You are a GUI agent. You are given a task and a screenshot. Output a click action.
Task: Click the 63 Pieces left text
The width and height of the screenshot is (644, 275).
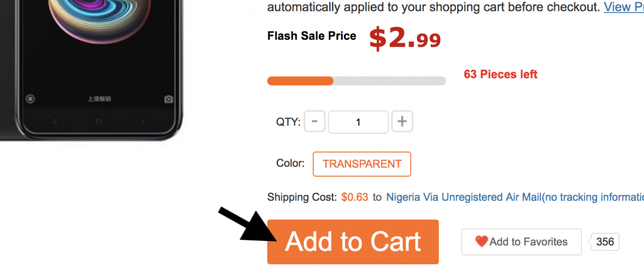click(501, 74)
